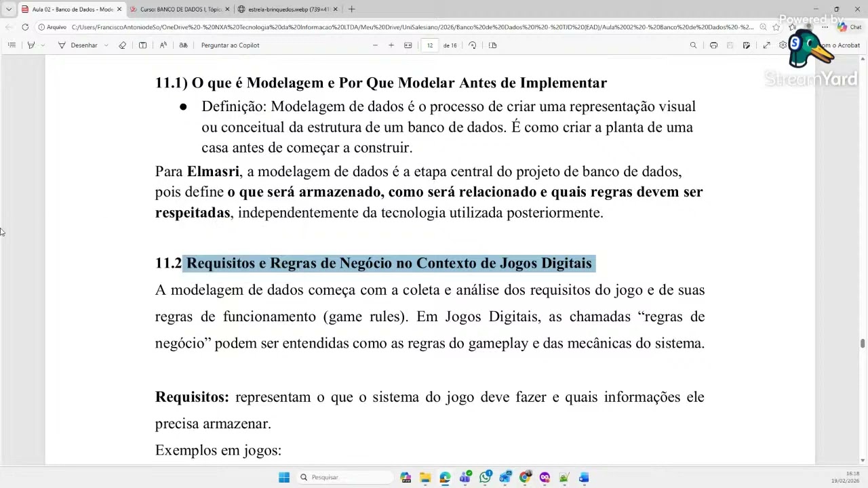
Task: Activate the Desenhar drawing tool
Action: coord(78,45)
